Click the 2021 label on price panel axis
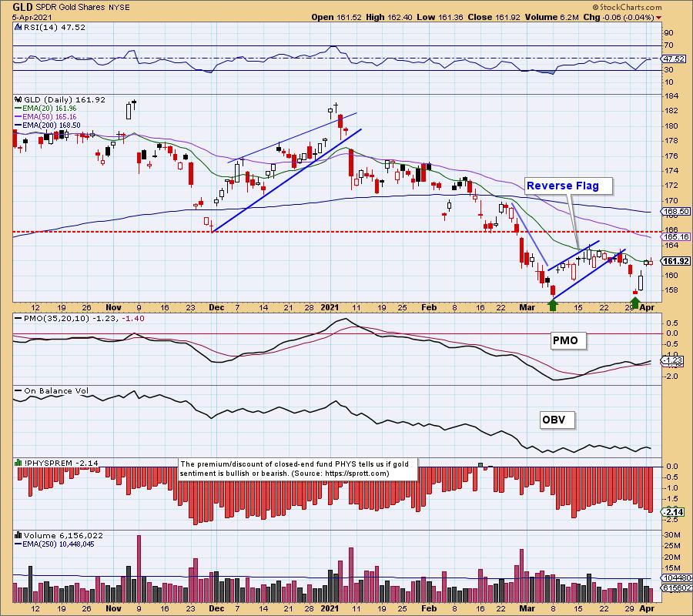The height and width of the screenshot is (616, 693). tap(330, 307)
